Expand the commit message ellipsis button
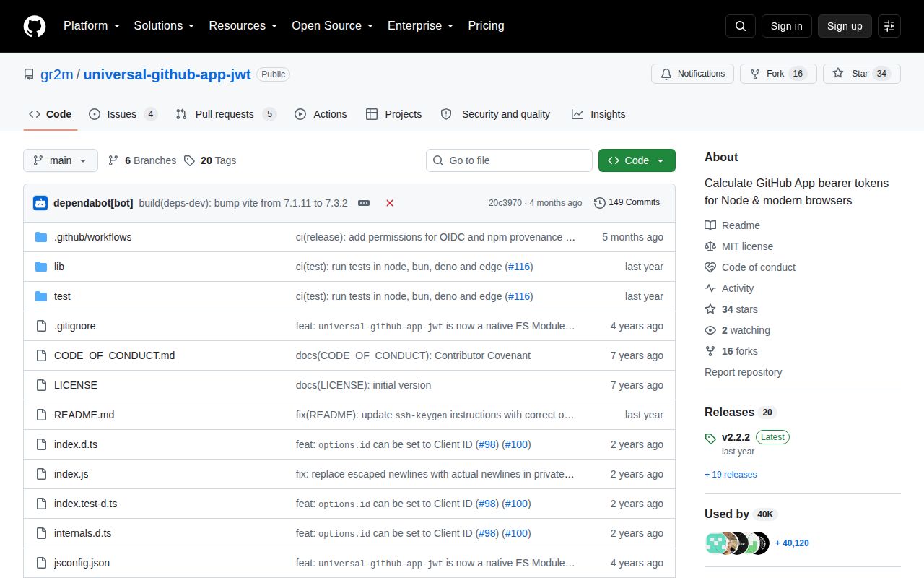The image size is (924, 578). tap(364, 203)
